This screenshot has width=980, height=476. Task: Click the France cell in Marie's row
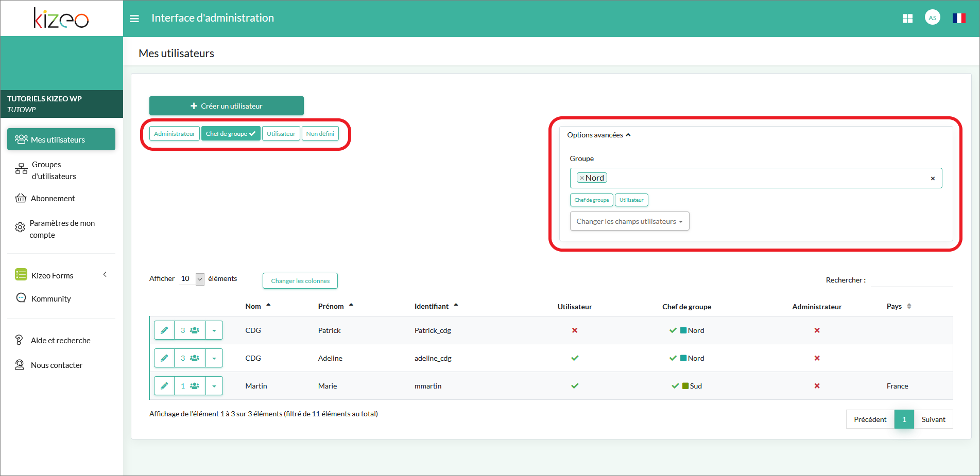coord(897,386)
